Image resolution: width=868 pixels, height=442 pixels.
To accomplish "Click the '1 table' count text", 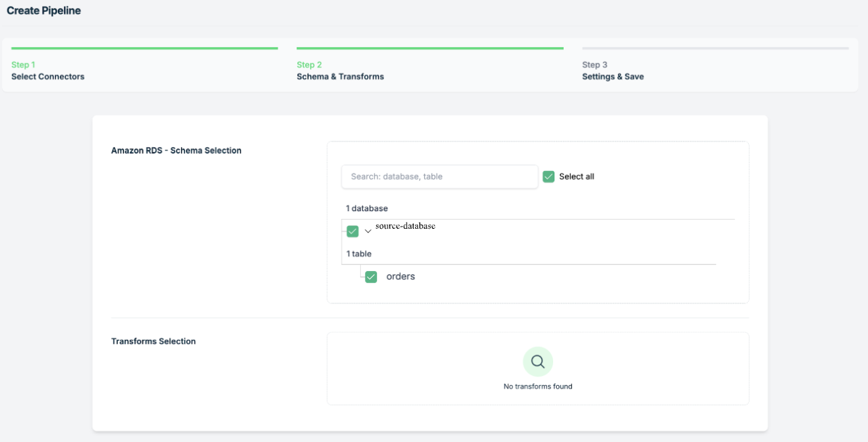I will [359, 253].
